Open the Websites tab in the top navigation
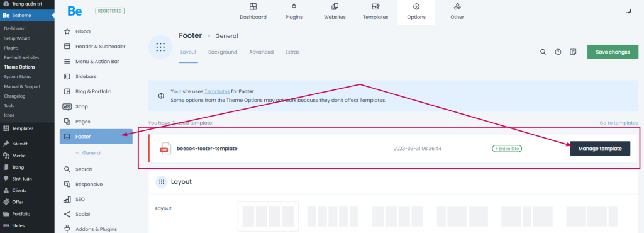This screenshot has height=233, width=644. click(x=335, y=12)
